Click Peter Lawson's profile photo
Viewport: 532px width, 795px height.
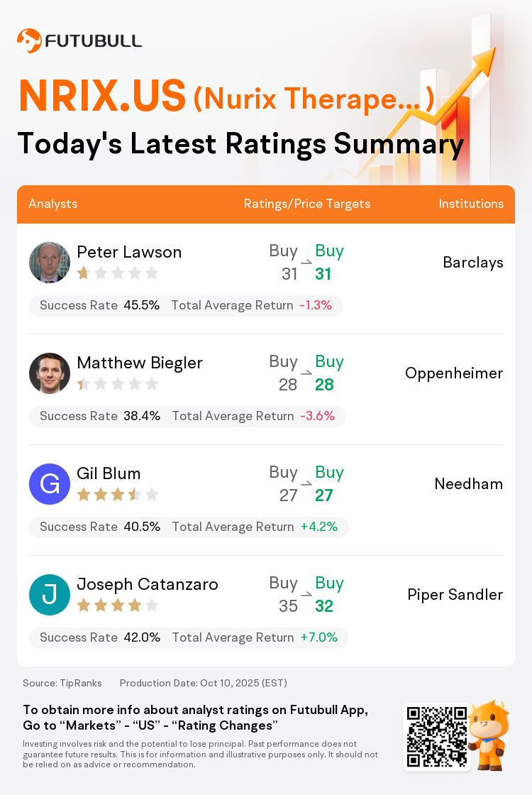[50, 263]
